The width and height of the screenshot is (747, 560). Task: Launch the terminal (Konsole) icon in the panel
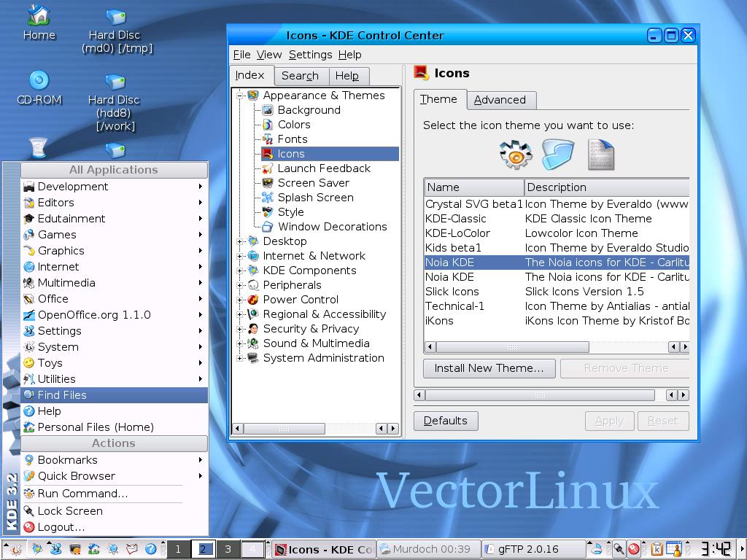[74, 549]
